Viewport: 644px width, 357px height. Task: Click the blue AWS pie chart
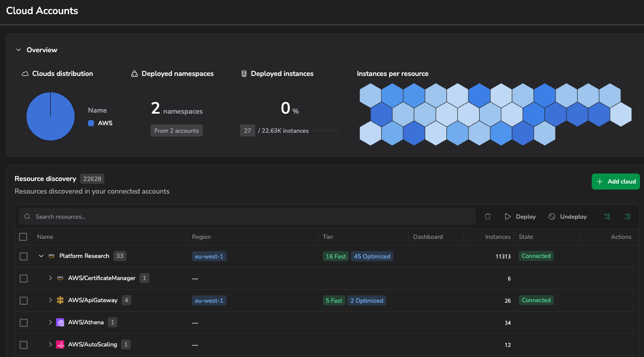51,116
